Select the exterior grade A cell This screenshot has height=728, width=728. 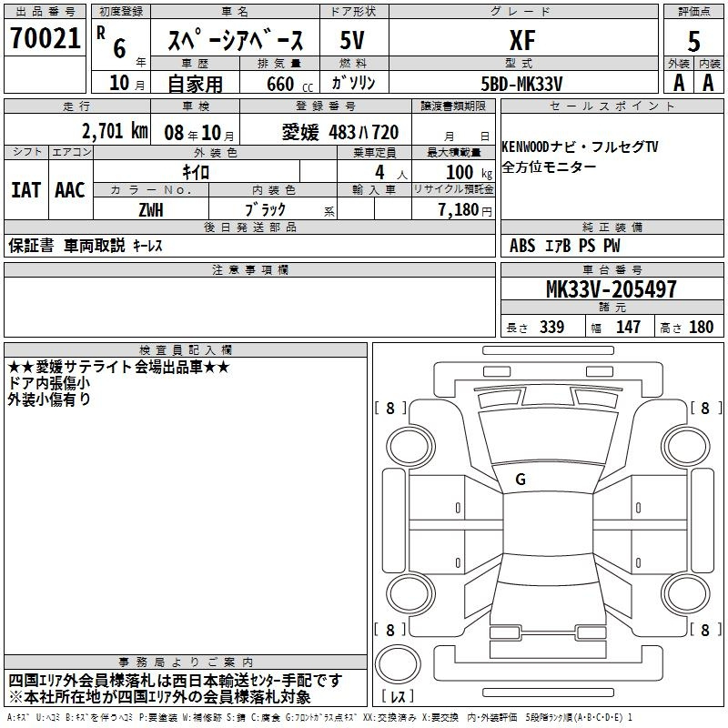[x=678, y=82]
